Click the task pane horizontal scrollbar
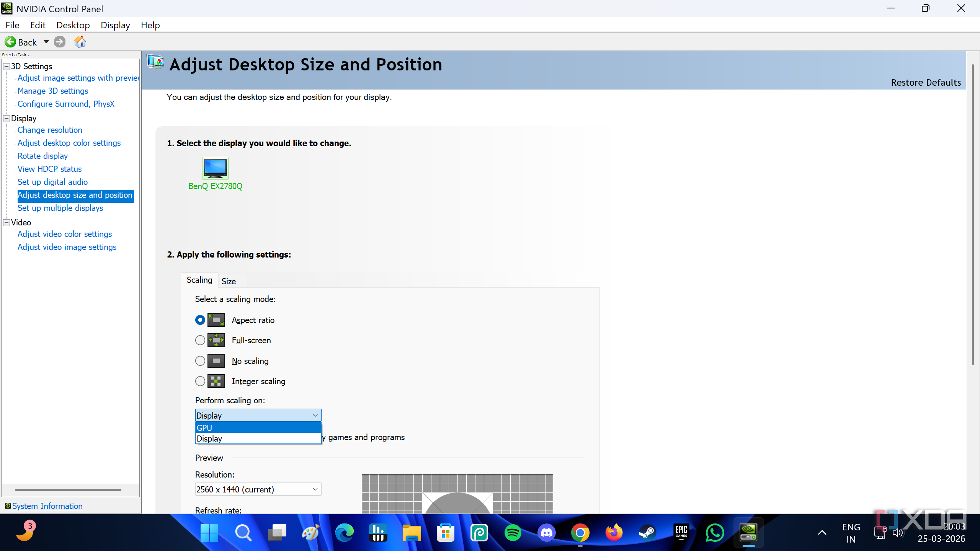Viewport: 980px width, 551px height. click(68, 490)
